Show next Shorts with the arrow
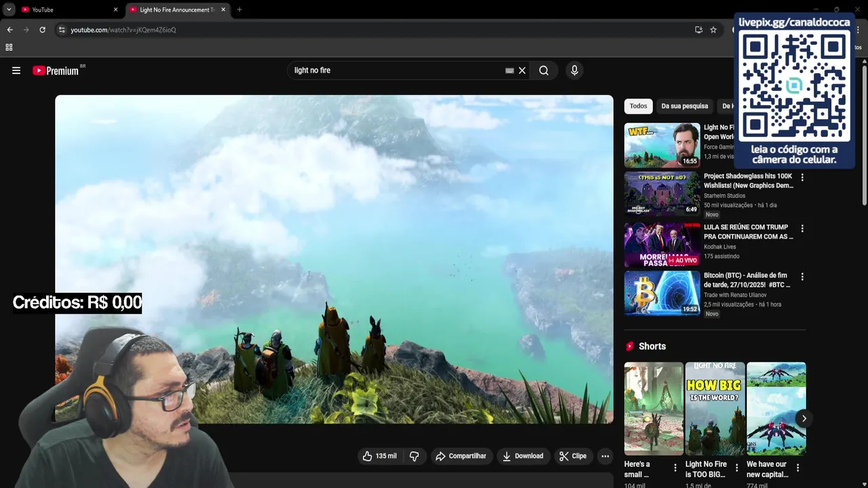This screenshot has height=488, width=868. (x=804, y=418)
